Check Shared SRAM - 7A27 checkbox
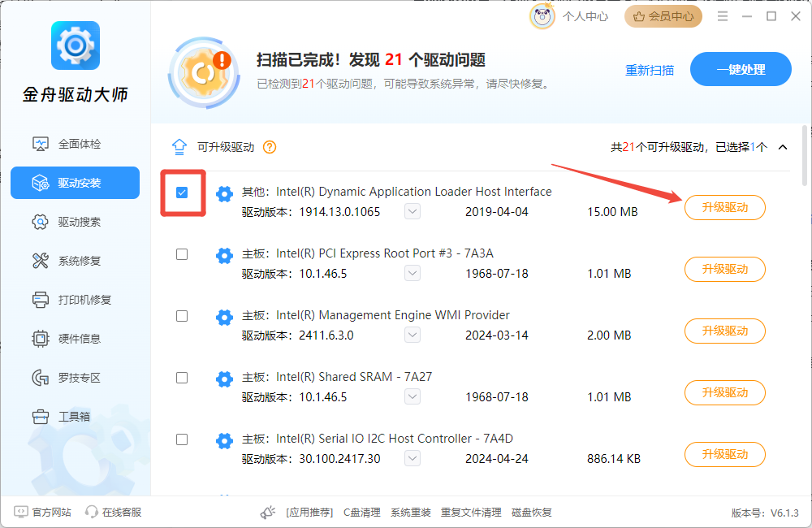The height and width of the screenshot is (528, 812). click(x=182, y=378)
